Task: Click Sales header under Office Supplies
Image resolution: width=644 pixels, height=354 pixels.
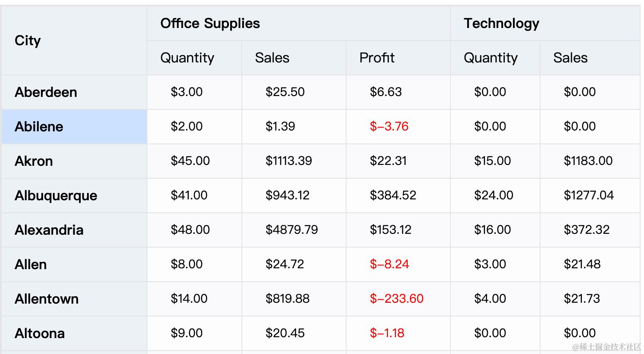Action: pyautogui.click(x=272, y=58)
